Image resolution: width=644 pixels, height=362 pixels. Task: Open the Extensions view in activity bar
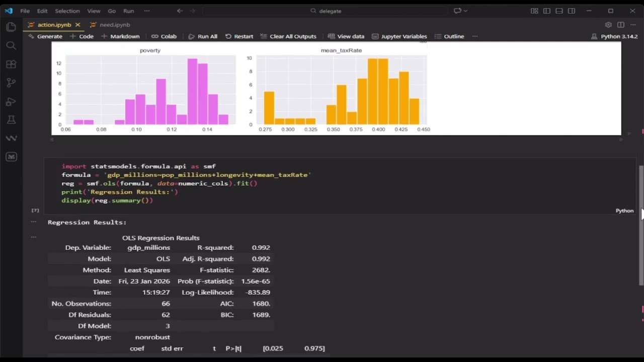[11, 64]
